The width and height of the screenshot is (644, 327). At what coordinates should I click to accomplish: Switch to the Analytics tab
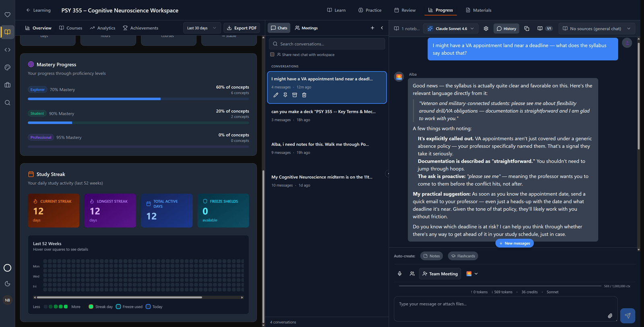click(x=103, y=28)
